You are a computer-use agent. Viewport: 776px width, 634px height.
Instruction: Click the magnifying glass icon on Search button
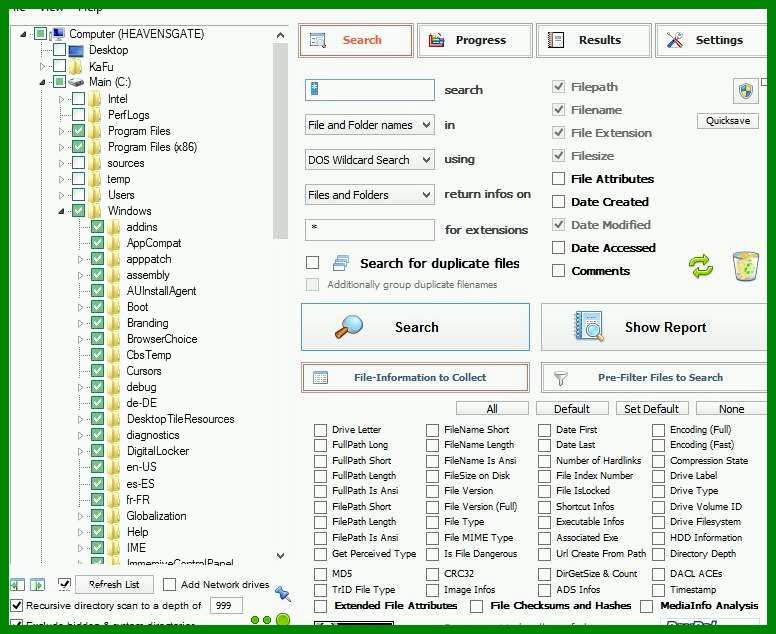click(349, 327)
